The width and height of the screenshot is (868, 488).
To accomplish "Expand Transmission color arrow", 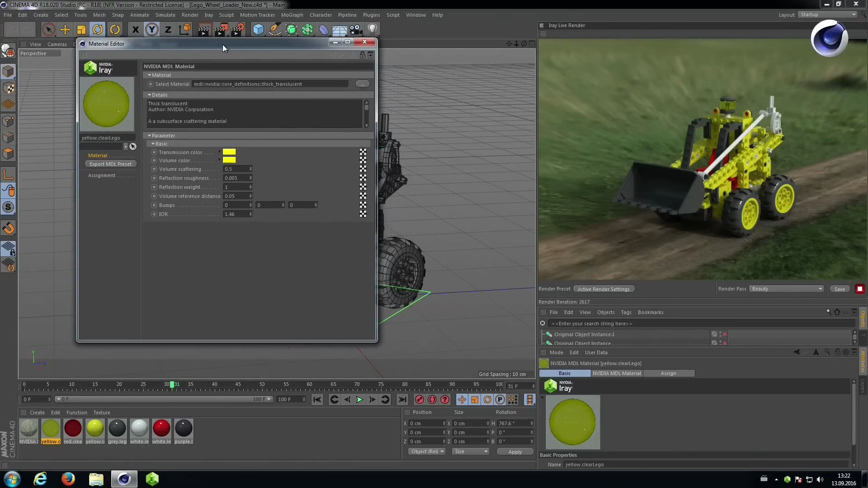I will click(x=220, y=152).
